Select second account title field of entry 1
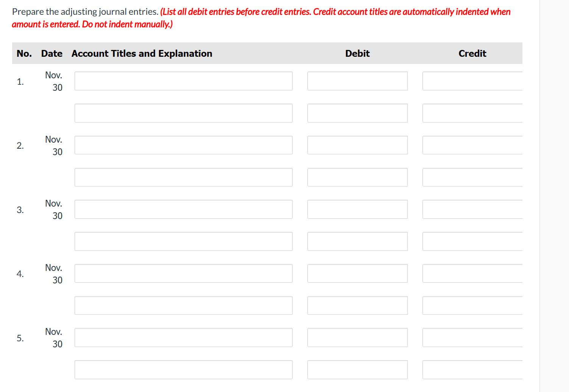 pos(183,113)
